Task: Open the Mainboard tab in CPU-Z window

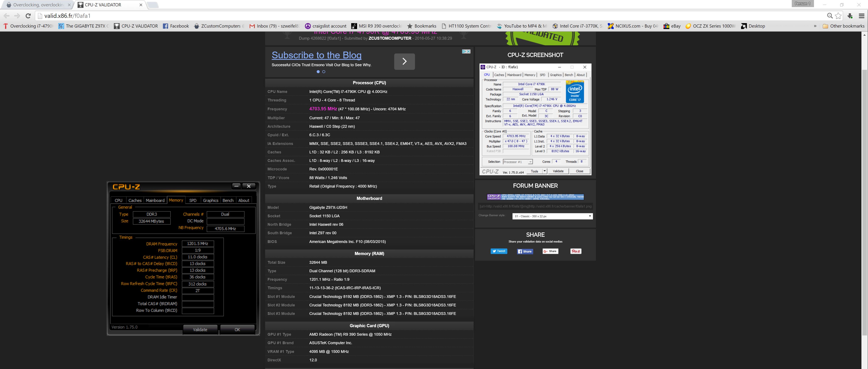Action: pos(155,200)
